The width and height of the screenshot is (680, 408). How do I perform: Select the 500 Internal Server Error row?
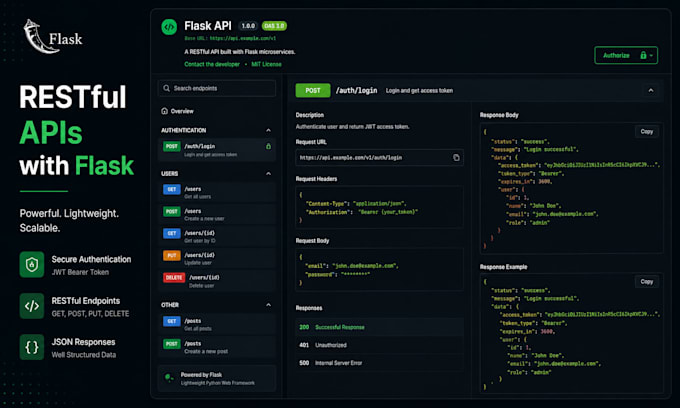379,363
